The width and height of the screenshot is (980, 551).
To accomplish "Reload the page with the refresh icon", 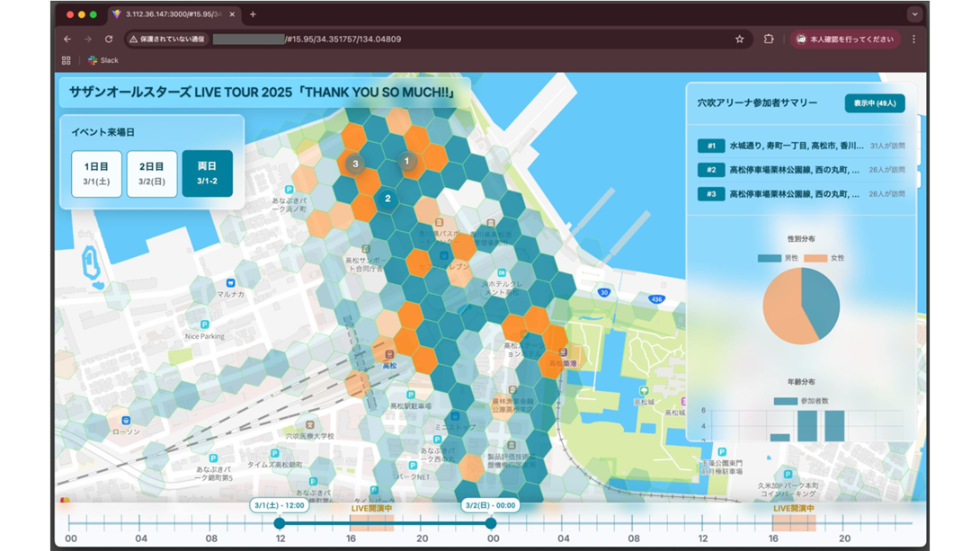I will pyautogui.click(x=109, y=40).
